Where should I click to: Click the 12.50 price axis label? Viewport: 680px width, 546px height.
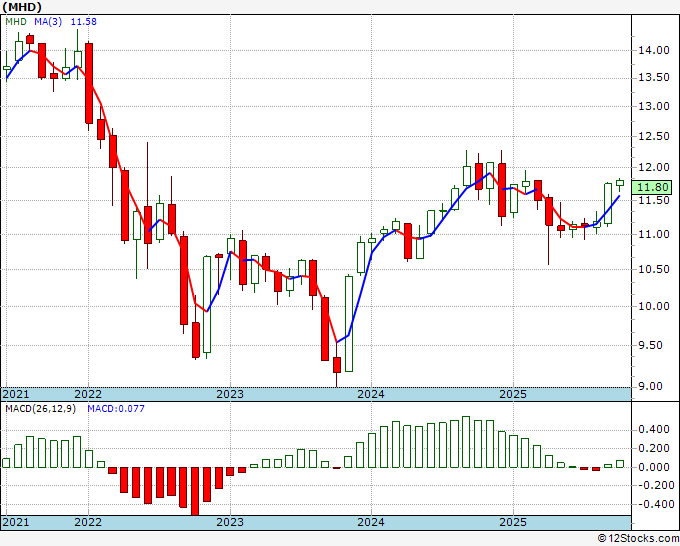click(x=654, y=136)
